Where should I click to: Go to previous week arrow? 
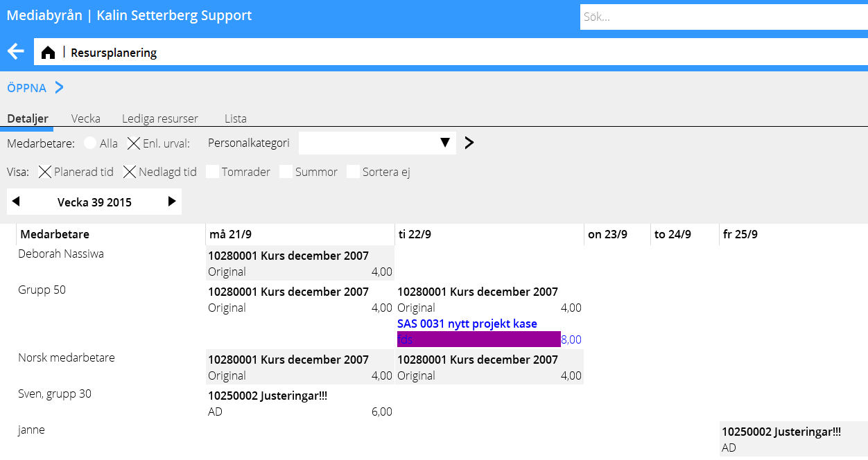coord(16,202)
